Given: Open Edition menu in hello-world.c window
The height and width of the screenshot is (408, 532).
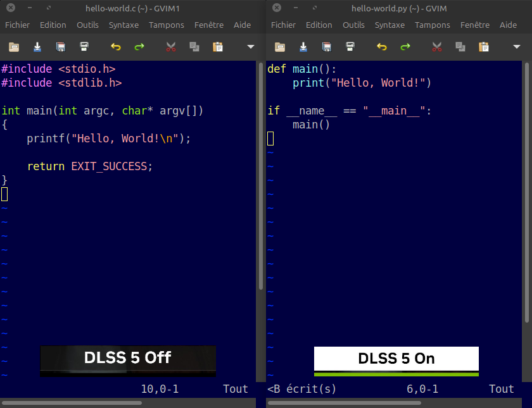Looking at the screenshot, I should [x=53, y=25].
